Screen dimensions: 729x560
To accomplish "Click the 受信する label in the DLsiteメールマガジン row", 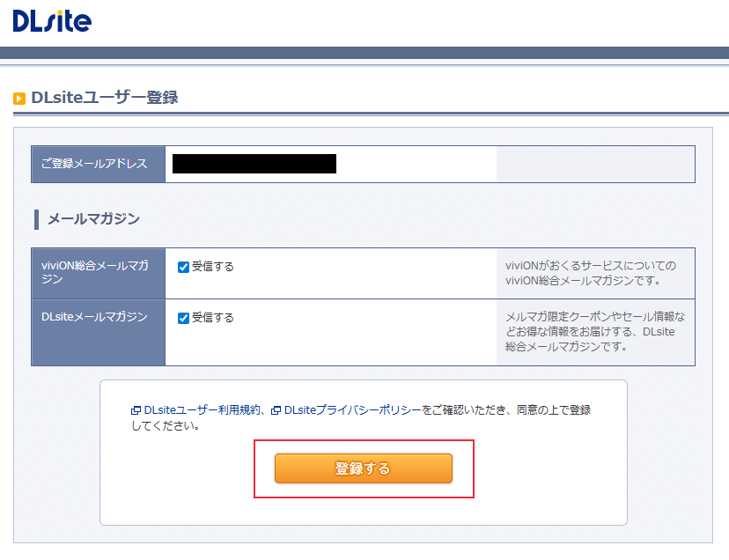I will (x=213, y=318).
